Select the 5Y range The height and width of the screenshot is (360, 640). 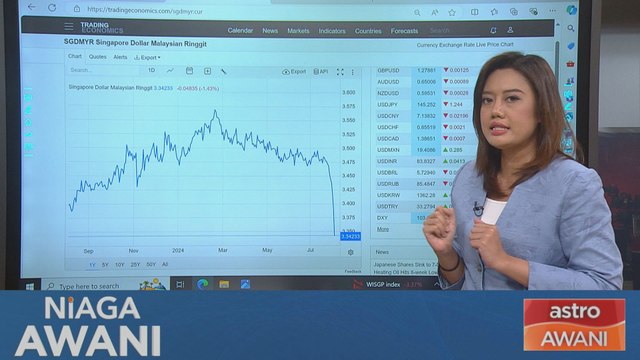[105, 265]
